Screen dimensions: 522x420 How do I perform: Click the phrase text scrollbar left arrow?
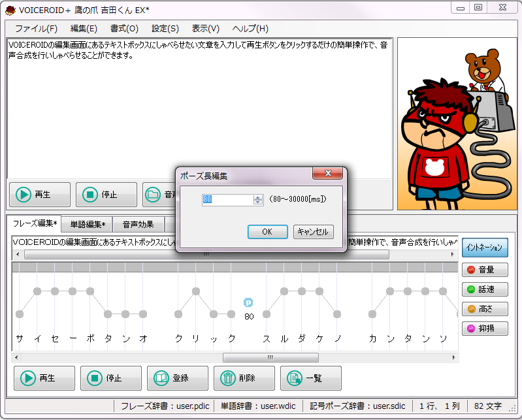point(18,255)
